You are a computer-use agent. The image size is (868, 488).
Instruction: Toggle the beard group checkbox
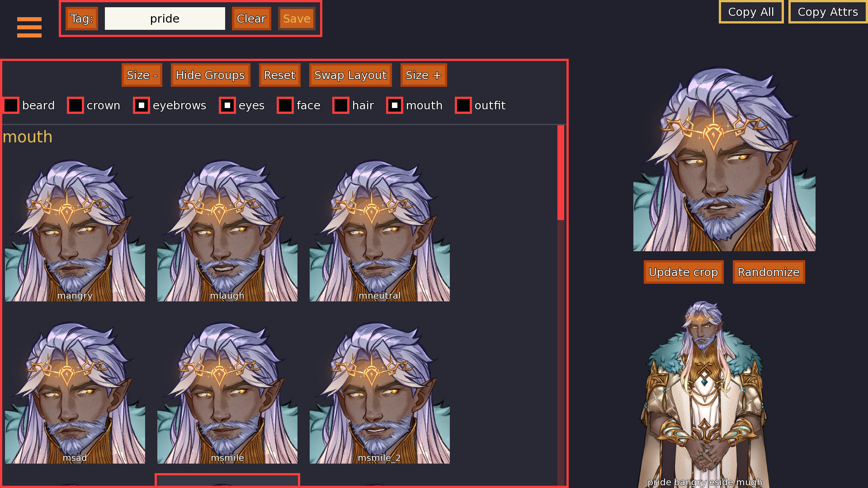pyautogui.click(x=11, y=105)
